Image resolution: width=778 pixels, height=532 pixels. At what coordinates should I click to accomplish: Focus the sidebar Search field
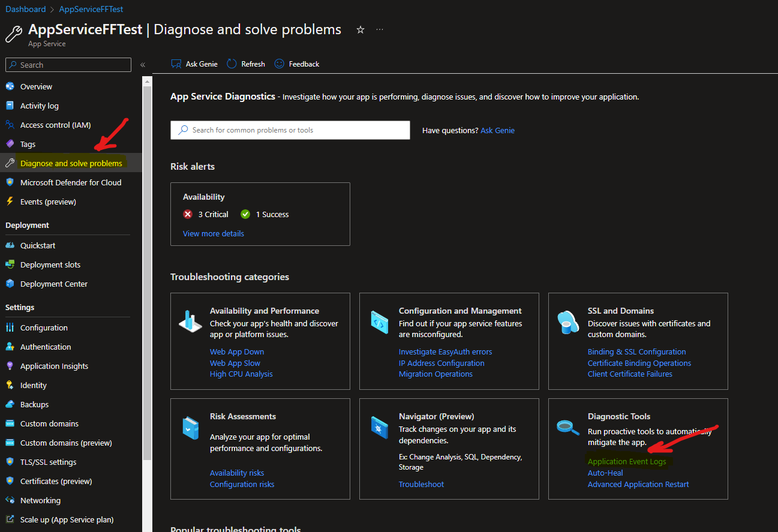(x=68, y=65)
